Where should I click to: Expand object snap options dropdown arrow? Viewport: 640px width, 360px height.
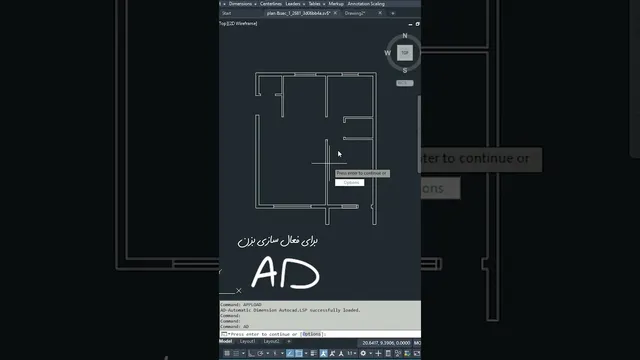click(306, 353)
